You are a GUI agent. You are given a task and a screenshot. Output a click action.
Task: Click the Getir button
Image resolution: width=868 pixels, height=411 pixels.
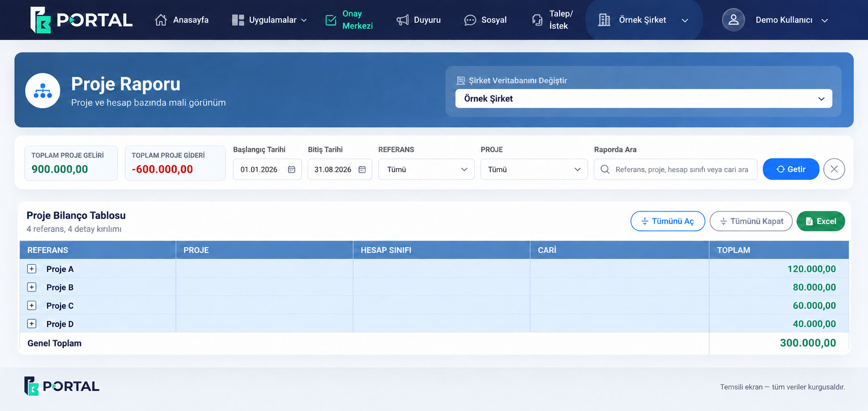791,169
